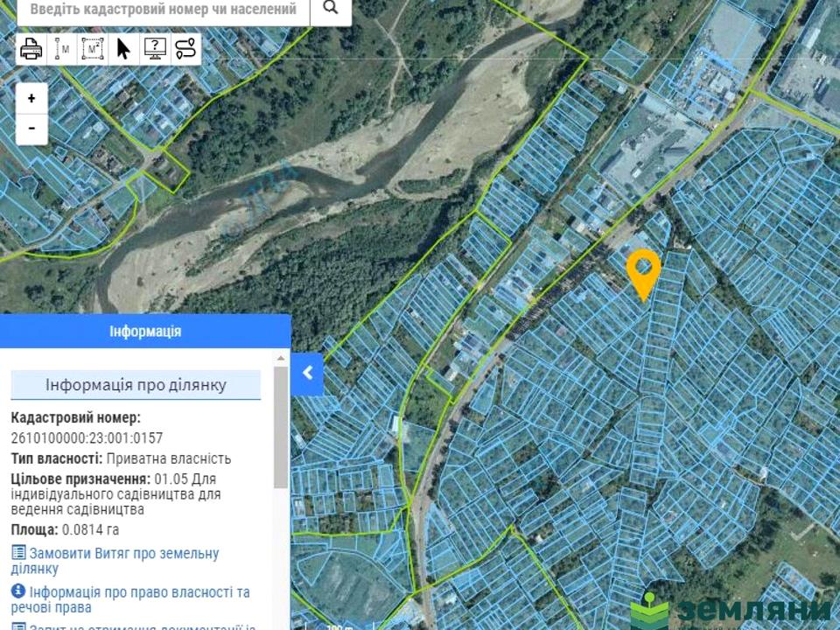Click the 'Інформація про ділянку' section heading

136,385
